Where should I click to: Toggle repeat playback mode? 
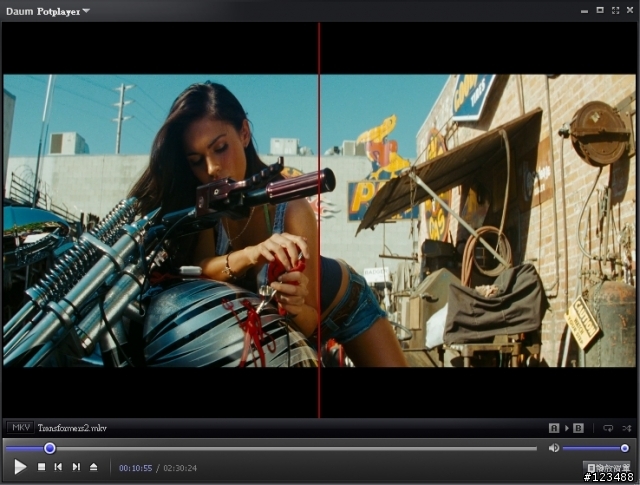click(x=608, y=428)
